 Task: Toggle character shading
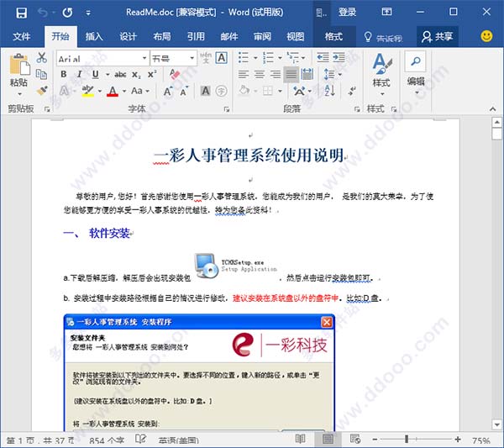click(x=206, y=91)
